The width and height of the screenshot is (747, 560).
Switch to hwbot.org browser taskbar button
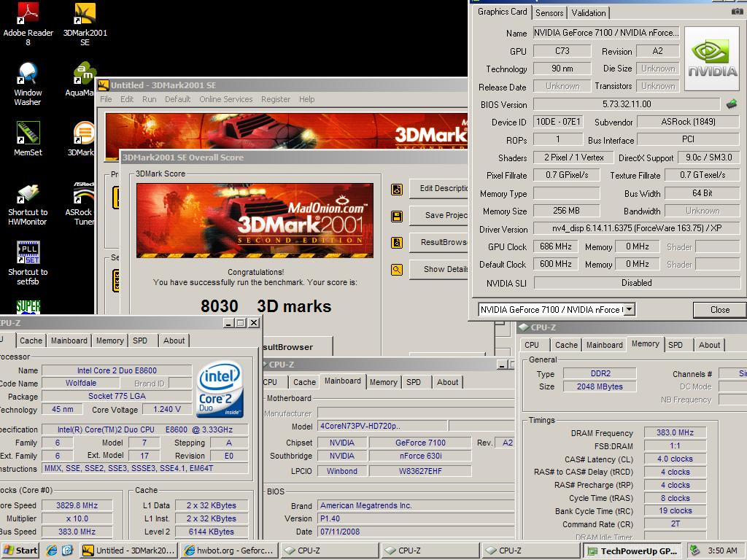pos(230,551)
